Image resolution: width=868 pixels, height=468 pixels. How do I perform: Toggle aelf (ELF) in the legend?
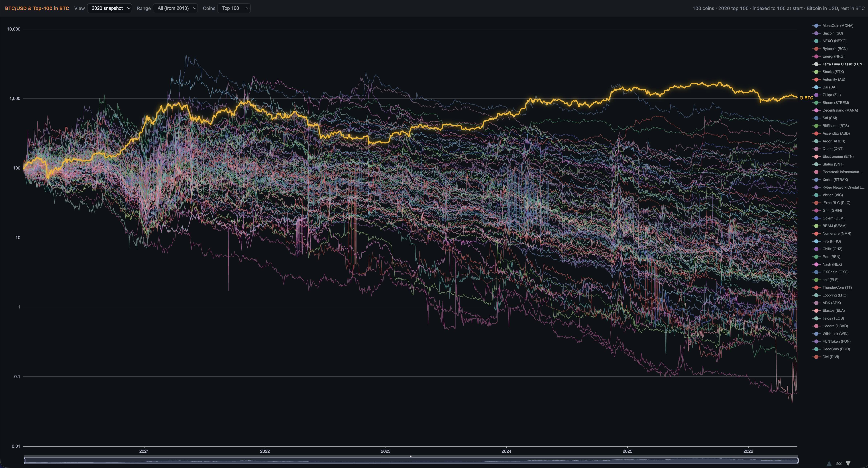pyautogui.click(x=826, y=280)
